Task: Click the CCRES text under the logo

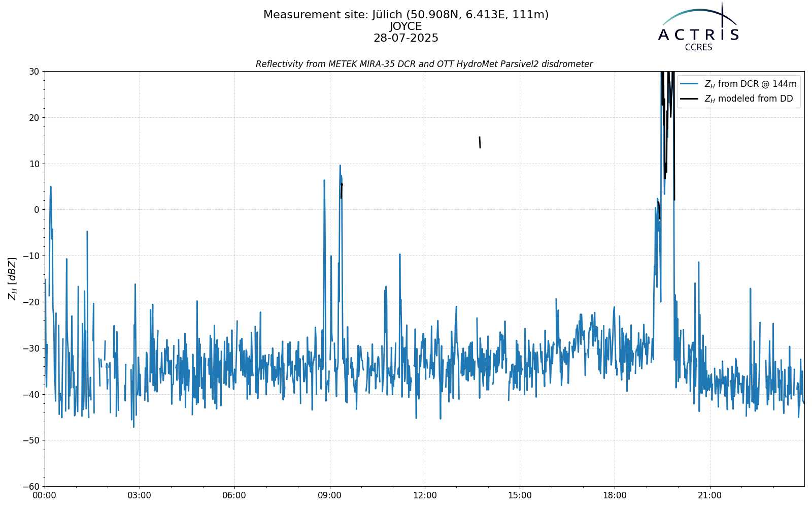Action: (698, 47)
